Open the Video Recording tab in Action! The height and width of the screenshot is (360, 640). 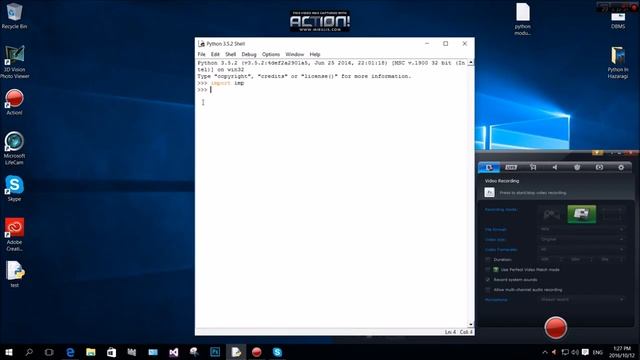tap(489, 167)
